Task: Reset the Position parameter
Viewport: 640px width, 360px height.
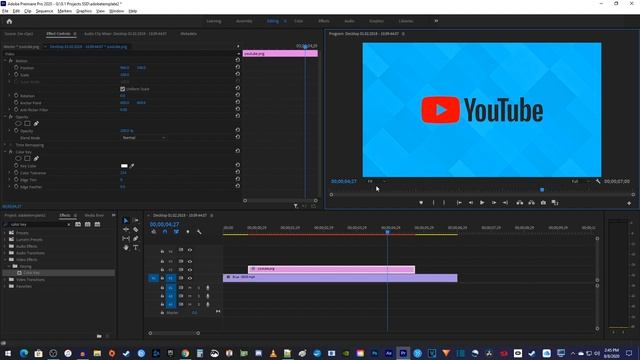Action: [238, 67]
